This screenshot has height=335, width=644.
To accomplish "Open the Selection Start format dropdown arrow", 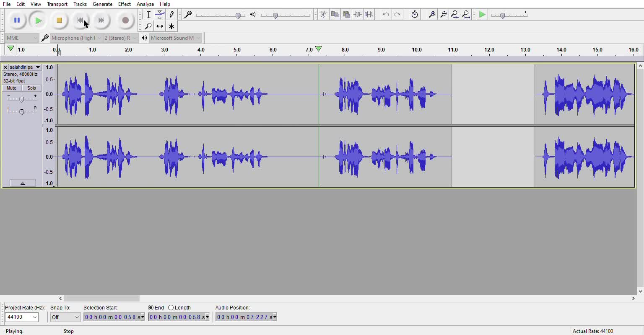I will pyautogui.click(x=143, y=317).
